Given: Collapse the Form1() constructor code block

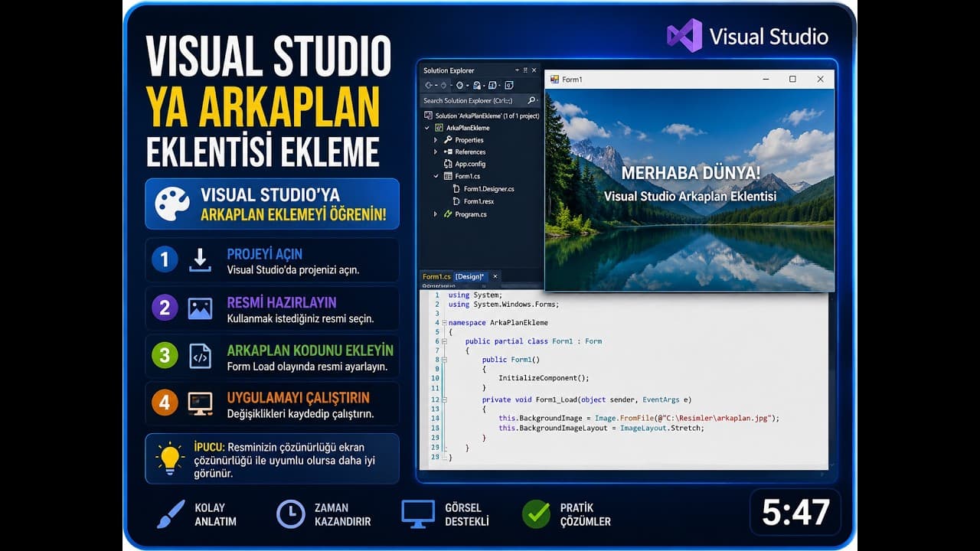Looking at the screenshot, I should pos(444,360).
